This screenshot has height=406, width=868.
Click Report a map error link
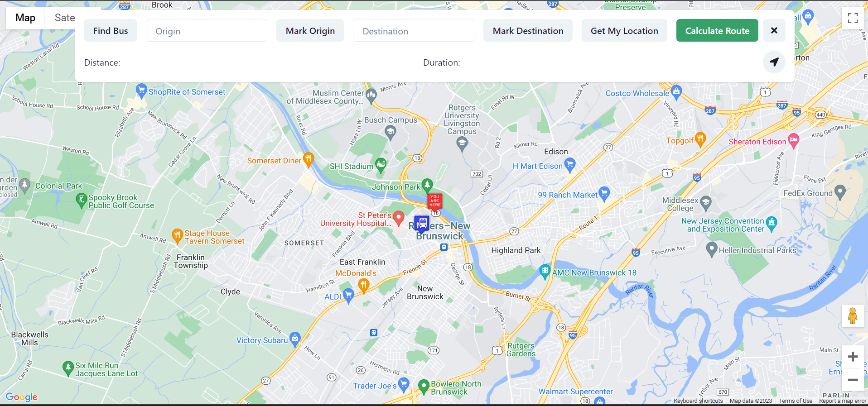click(843, 401)
